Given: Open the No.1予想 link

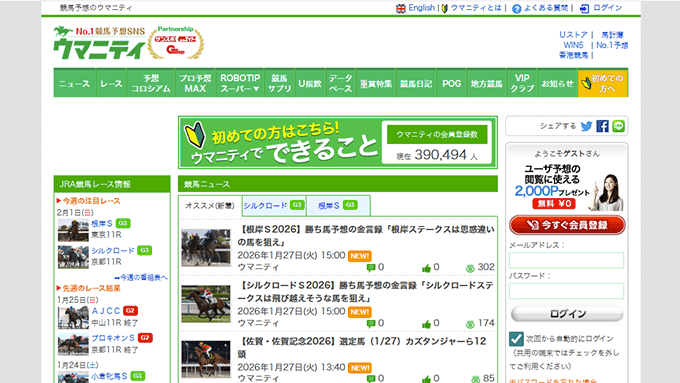Looking at the screenshot, I should click(612, 45).
